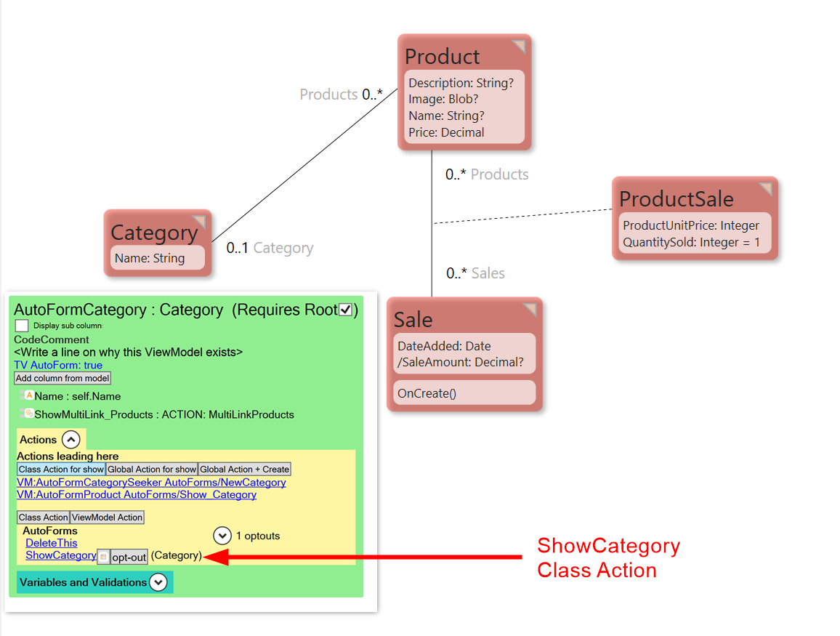Select the Class Action for show tab

[x=61, y=470]
